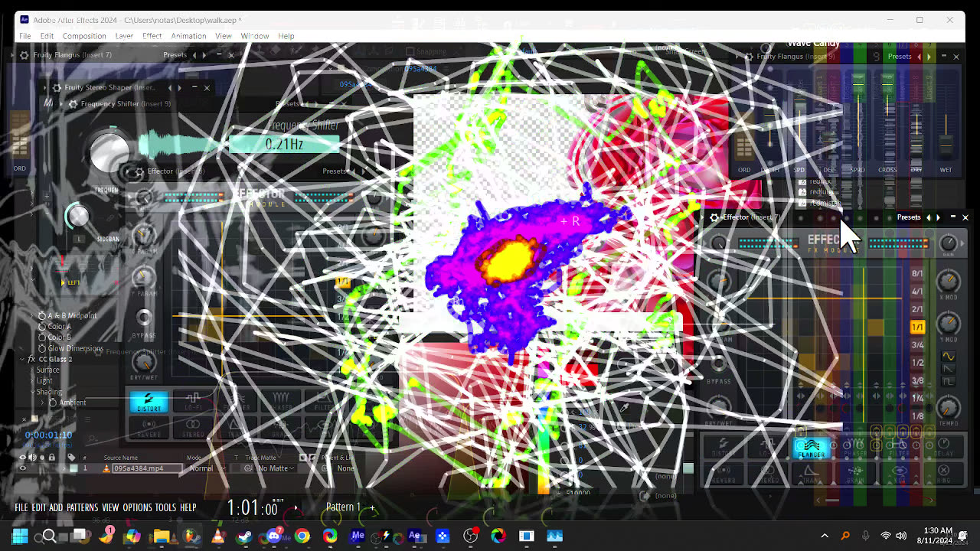Open Dropbox from taskbar
This screenshot has height=551, width=980.
[443, 536]
